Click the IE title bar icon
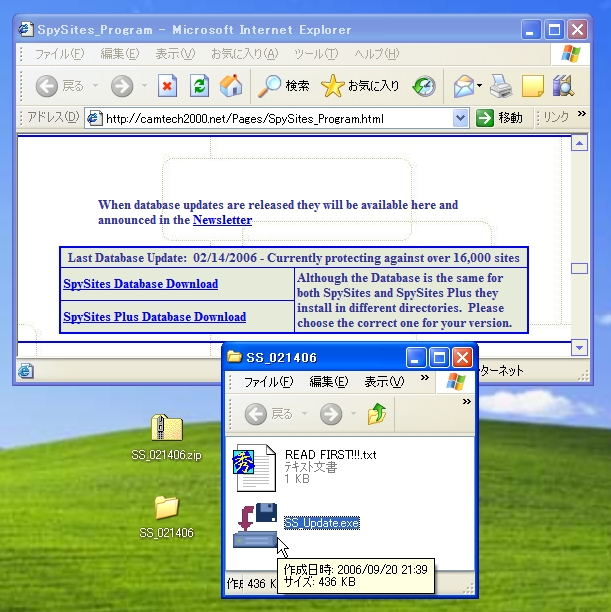The height and width of the screenshot is (612, 611). [x=26, y=29]
